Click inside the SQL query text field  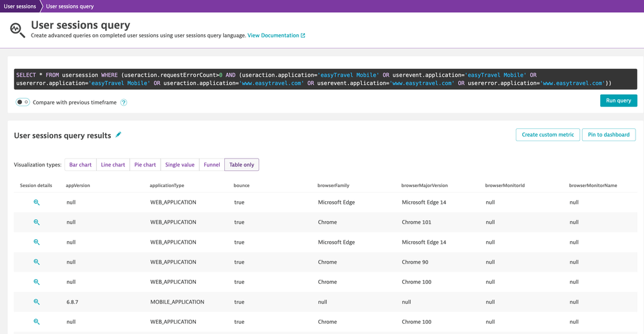(322, 79)
